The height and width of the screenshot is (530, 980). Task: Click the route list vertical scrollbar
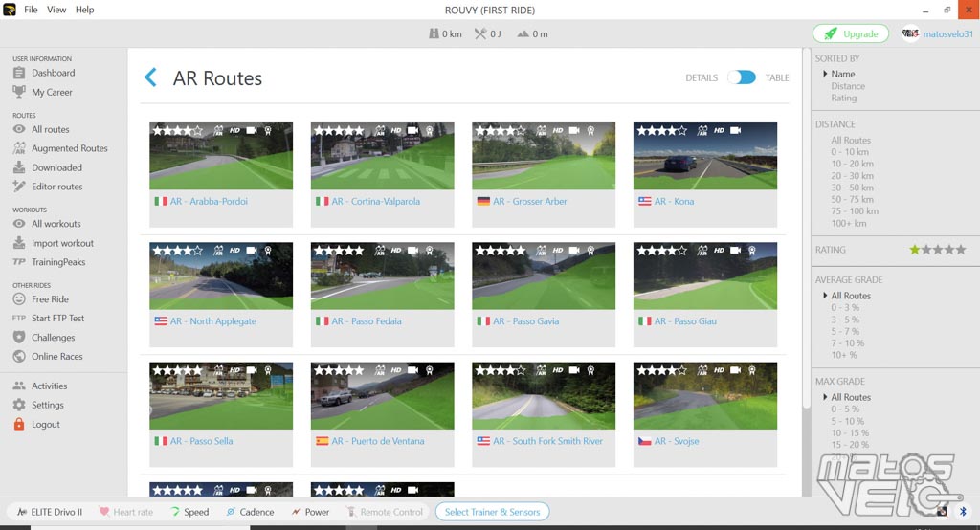pyautogui.click(x=806, y=230)
